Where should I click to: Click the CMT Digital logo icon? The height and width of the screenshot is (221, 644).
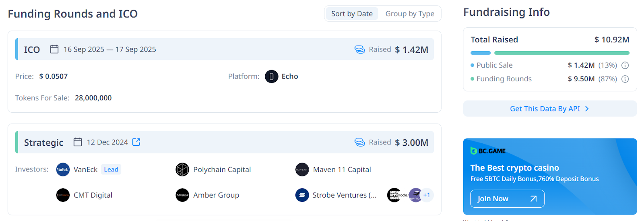[x=63, y=195]
